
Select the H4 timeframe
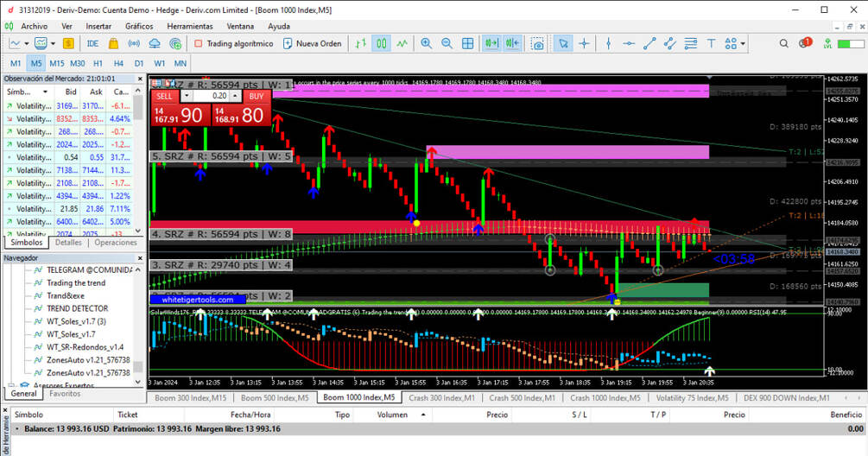pyautogui.click(x=118, y=63)
